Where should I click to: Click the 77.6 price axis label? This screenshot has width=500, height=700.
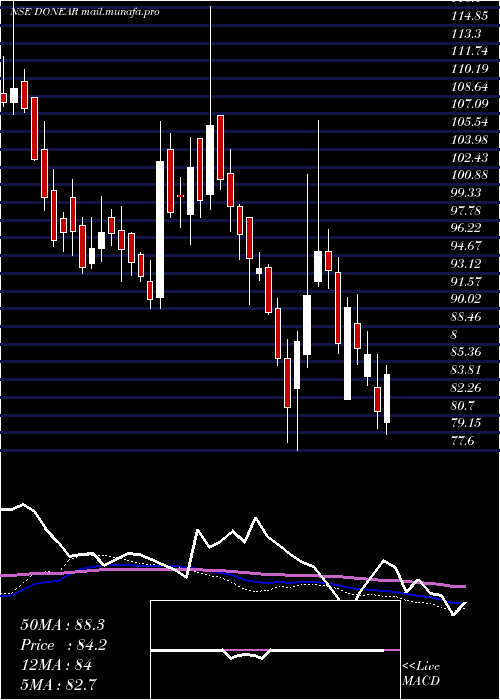[464, 441]
